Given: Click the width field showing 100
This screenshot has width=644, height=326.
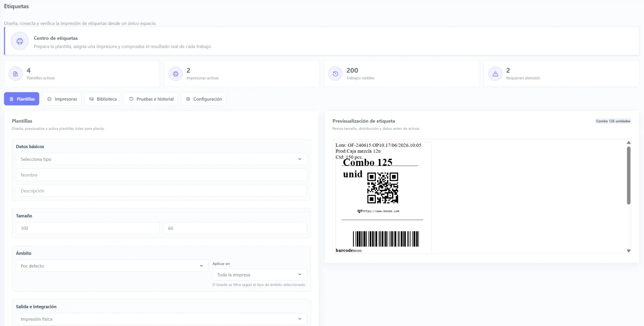Looking at the screenshot, I should tap(88, 228).
